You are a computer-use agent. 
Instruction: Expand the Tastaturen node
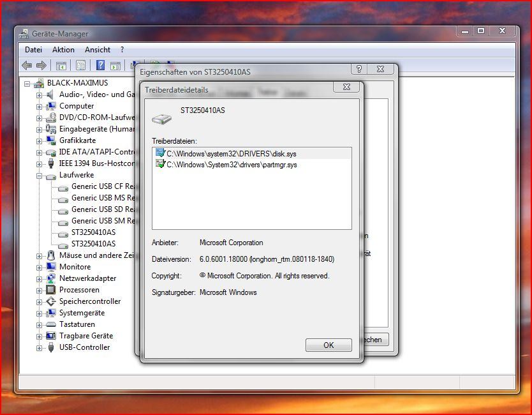(x=40, y=326)
